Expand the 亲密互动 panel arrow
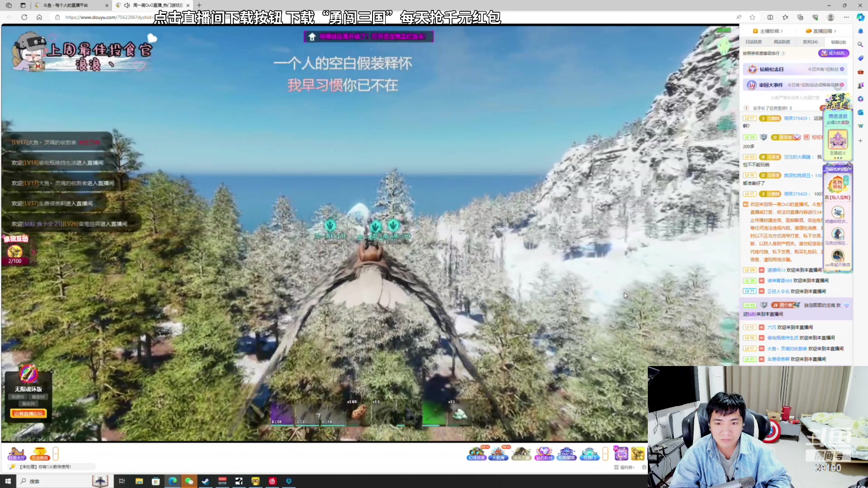Screen dimensions: 868x488 33,252
